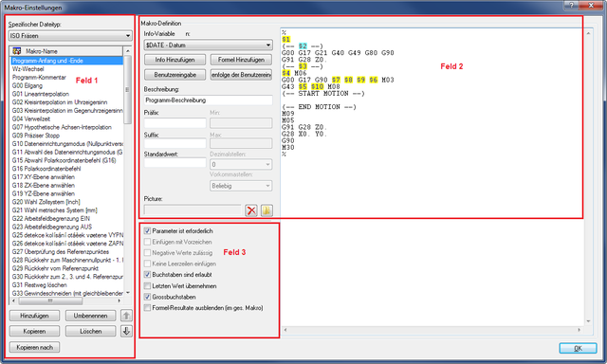Image resolution: width=607 pixels, height=364 pixels.
Task: Move macro down with arrow icon
Action: point(126,331)
